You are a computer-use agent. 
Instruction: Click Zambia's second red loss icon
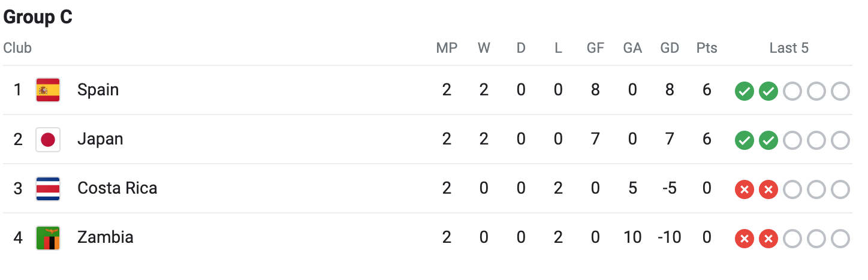click(x=768, y=239)
